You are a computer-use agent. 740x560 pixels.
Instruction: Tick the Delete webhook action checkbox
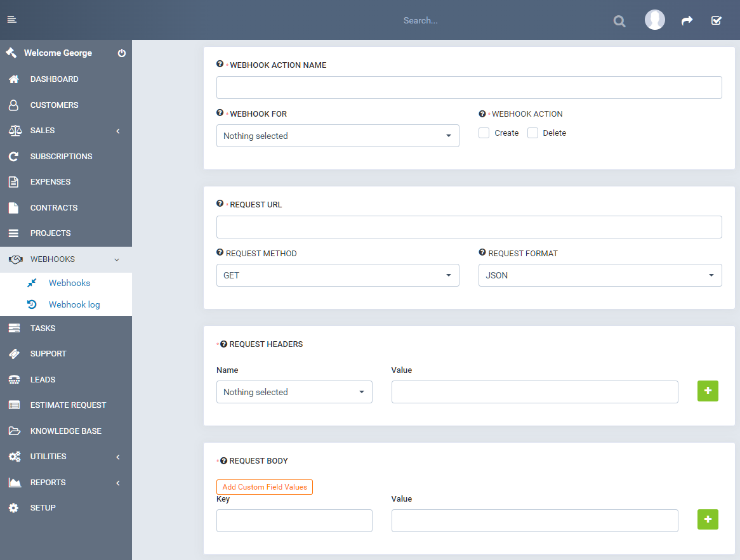point(533,133)
